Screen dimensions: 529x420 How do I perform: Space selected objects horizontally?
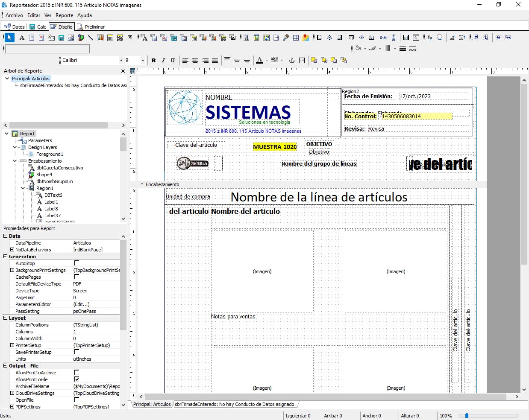coord(384,38)
